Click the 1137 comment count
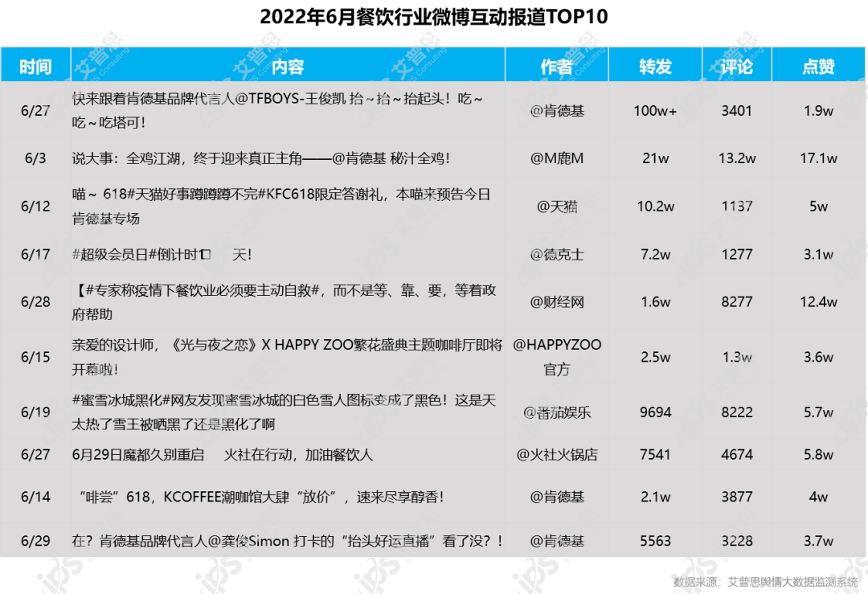This screenshot has width=868, height=594. [737, 207]
